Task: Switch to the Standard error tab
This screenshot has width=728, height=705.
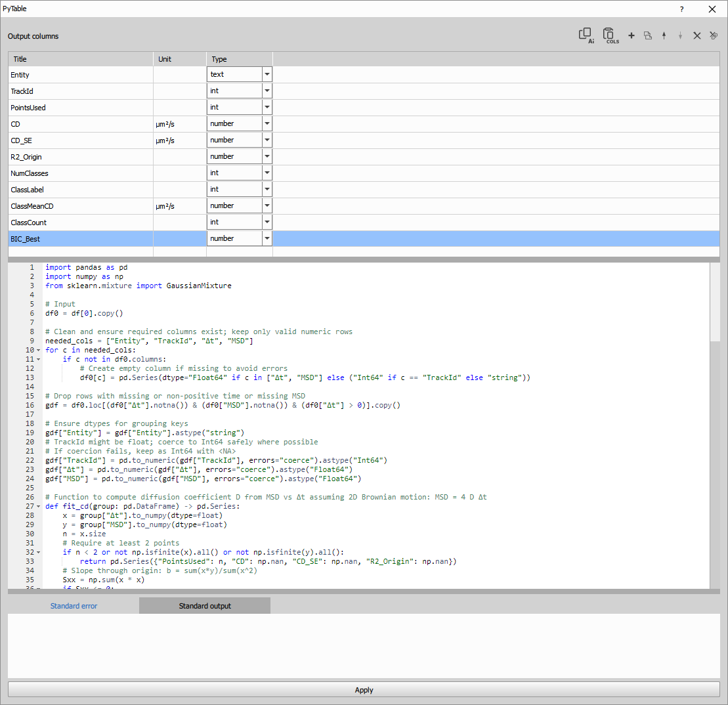Action: click(x=74, y=605)
